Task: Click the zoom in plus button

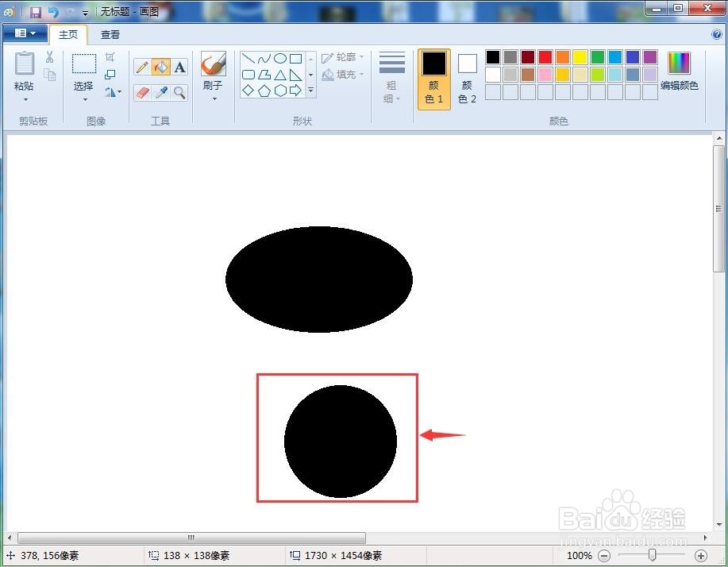Action: (700, 555)
